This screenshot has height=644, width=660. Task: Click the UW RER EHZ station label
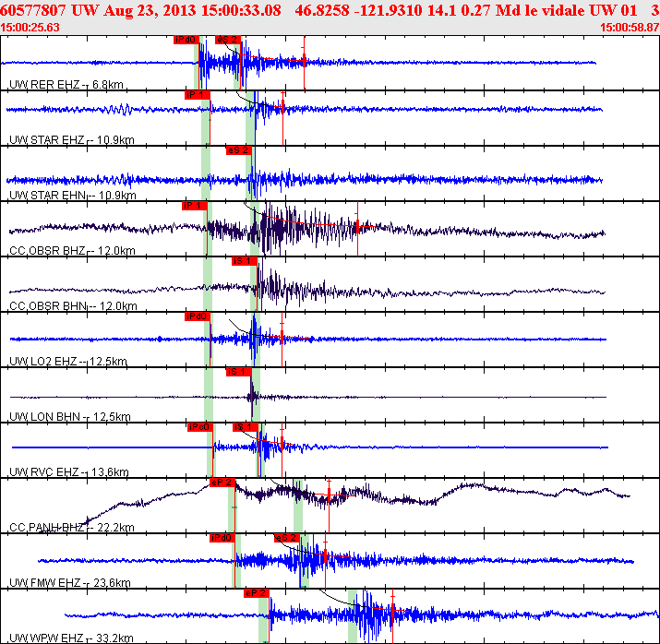pos(66,85)
